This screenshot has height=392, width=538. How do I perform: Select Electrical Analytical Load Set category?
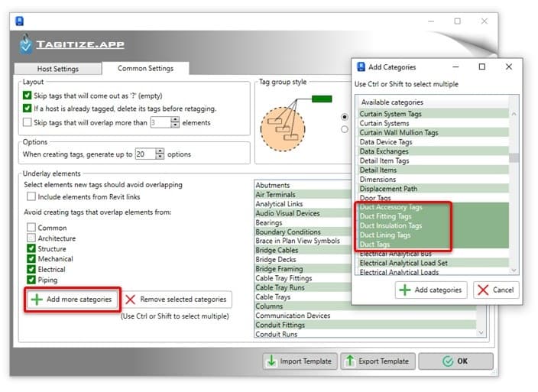coord(434,263)
